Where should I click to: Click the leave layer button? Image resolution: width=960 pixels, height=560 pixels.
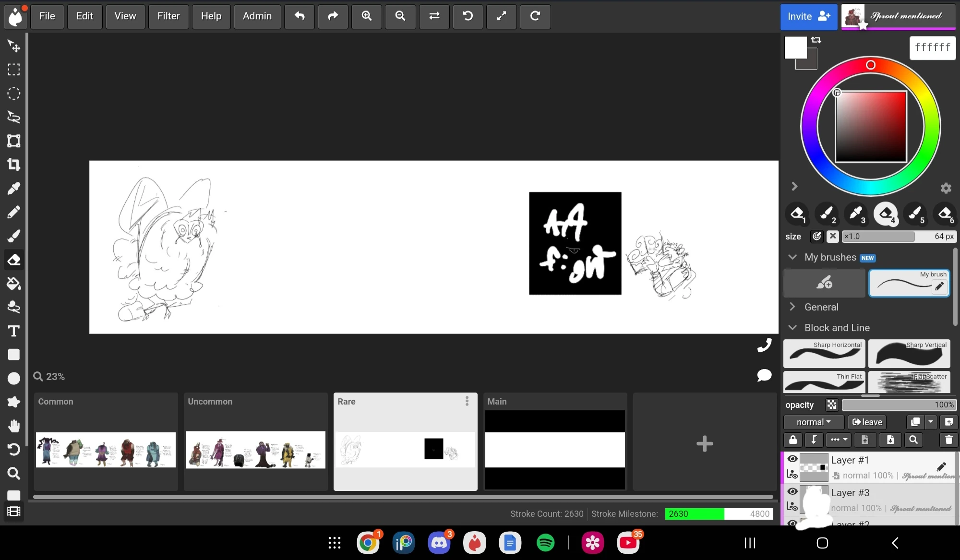(x=867, y=422)
